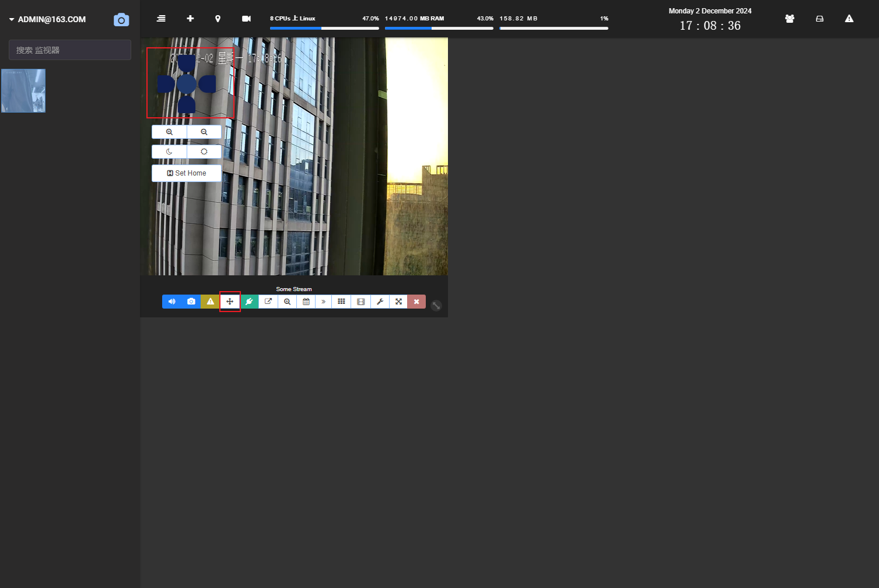Click the drive storage icon at top right

tap(820, 19)
